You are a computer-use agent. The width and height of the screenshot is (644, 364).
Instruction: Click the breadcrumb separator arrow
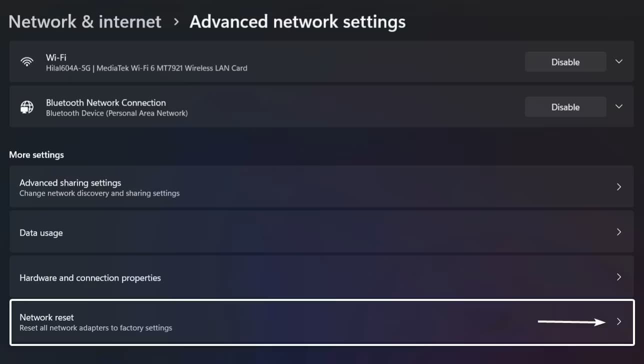[x=176, y=22]
